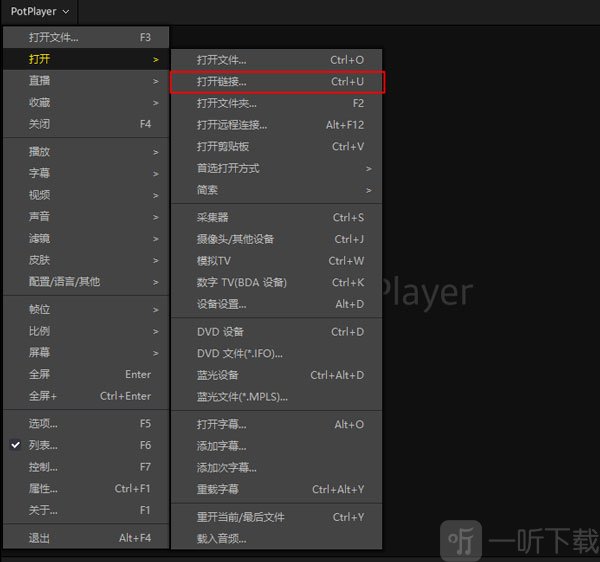Select DVD 文件(*.IFO)... item
The image size is (600, 562).
(277, 353)
